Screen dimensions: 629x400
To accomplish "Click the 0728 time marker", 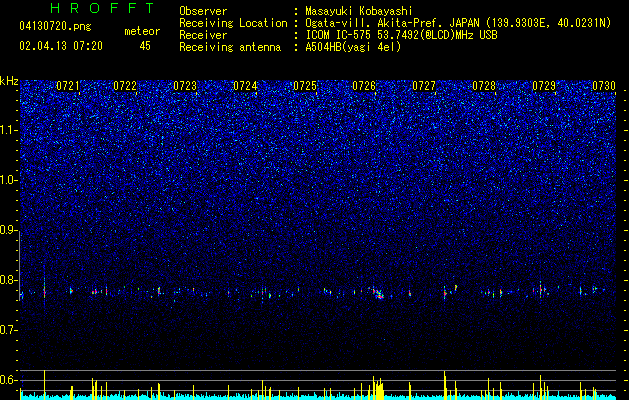I will tap(484, 86).
